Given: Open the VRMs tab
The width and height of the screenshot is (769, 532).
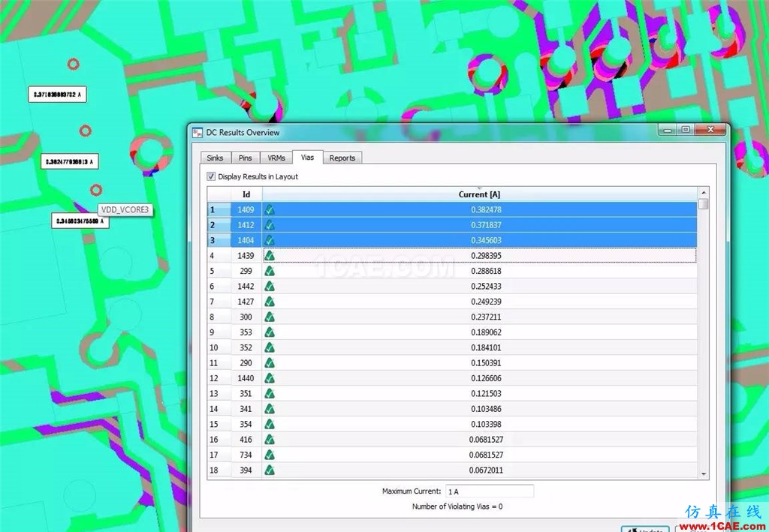Looking at the screenshot, I should point(276,158).
